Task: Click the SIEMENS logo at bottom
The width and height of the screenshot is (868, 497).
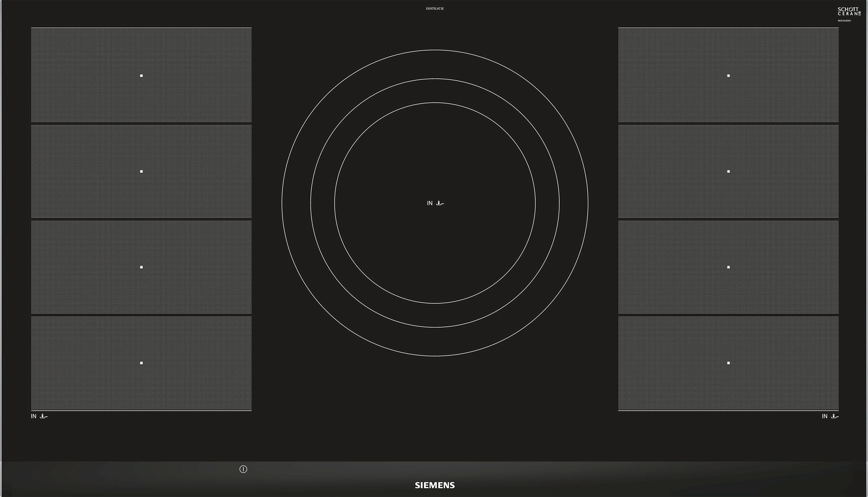Action: pyautogui.click(x=434, y=485)
